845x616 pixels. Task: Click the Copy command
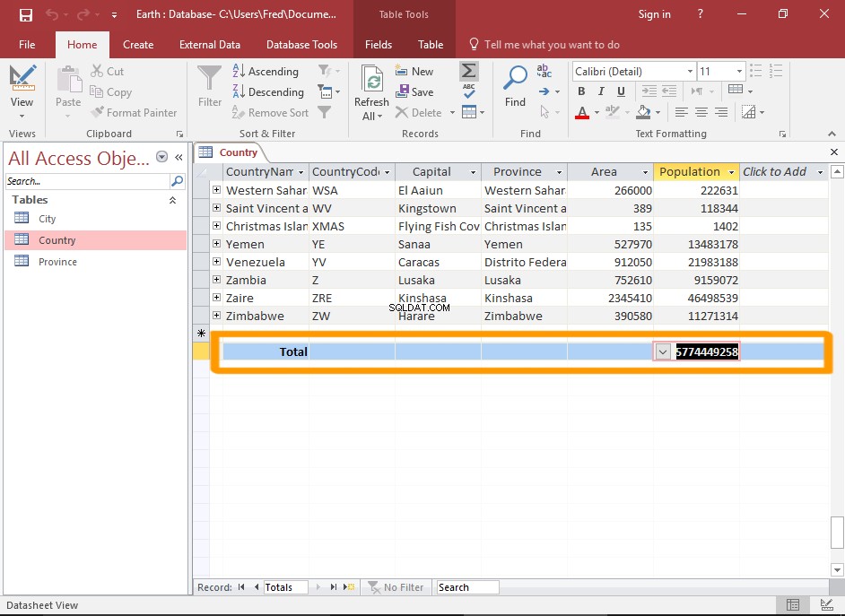coord(110,92)
